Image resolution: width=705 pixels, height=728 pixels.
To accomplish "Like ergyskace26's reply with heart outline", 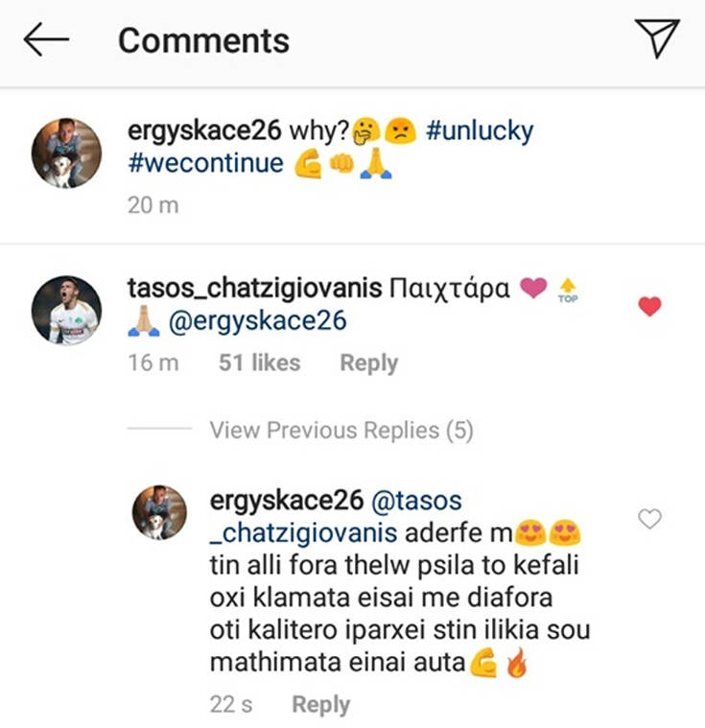I will 649,519.
